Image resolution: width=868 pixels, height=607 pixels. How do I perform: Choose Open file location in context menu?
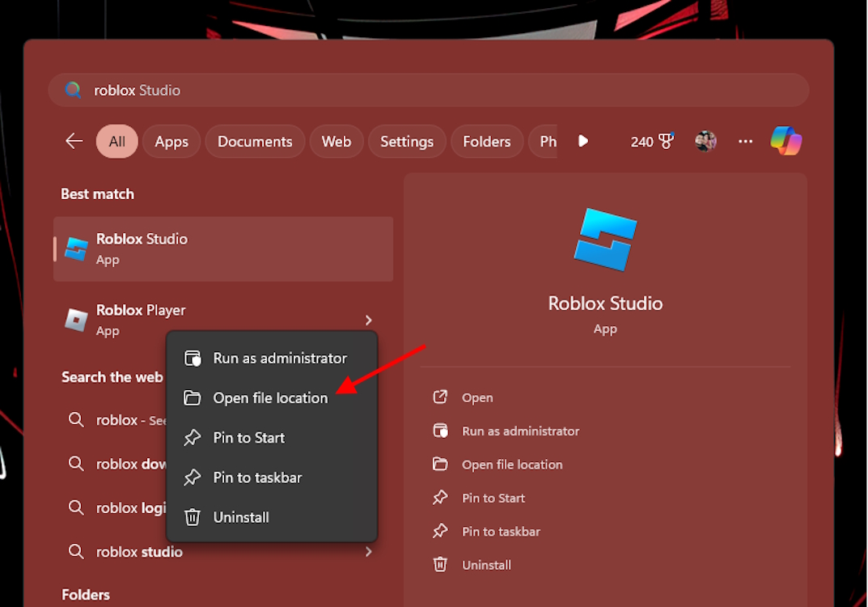tap(270, 398)
